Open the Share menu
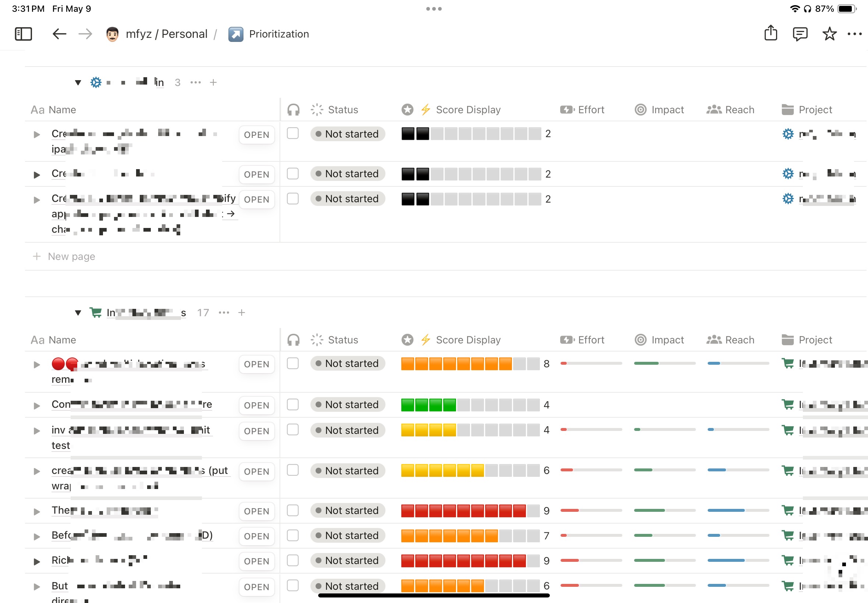This screenshot has width=868, height=603. (x=771, y=33)
